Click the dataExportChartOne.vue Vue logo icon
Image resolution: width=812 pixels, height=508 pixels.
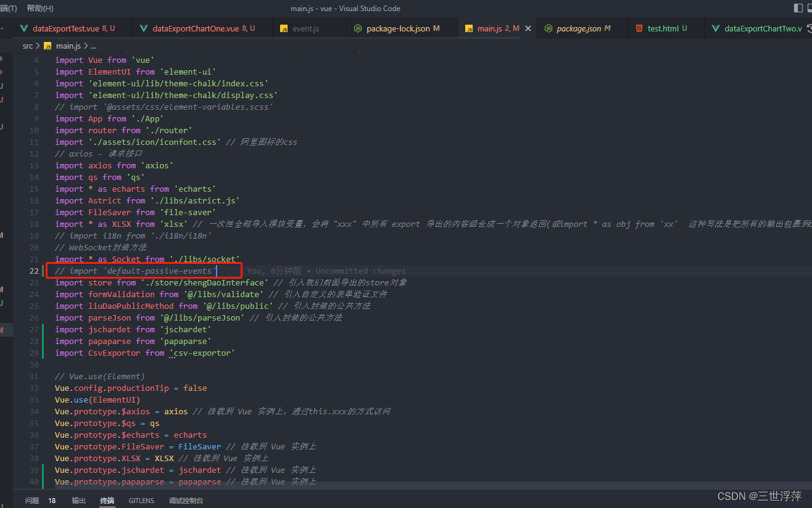[143, 28]
